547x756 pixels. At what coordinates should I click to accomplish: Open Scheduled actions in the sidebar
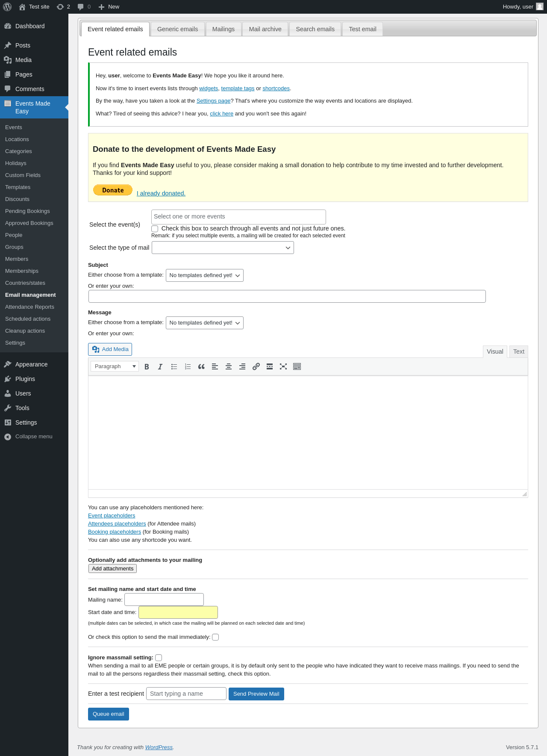click(34, 319)
